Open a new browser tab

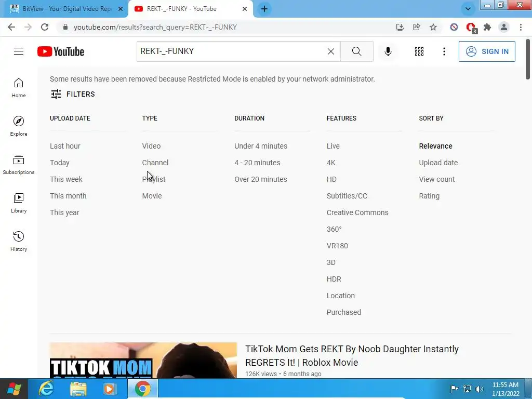coord(264,9)
